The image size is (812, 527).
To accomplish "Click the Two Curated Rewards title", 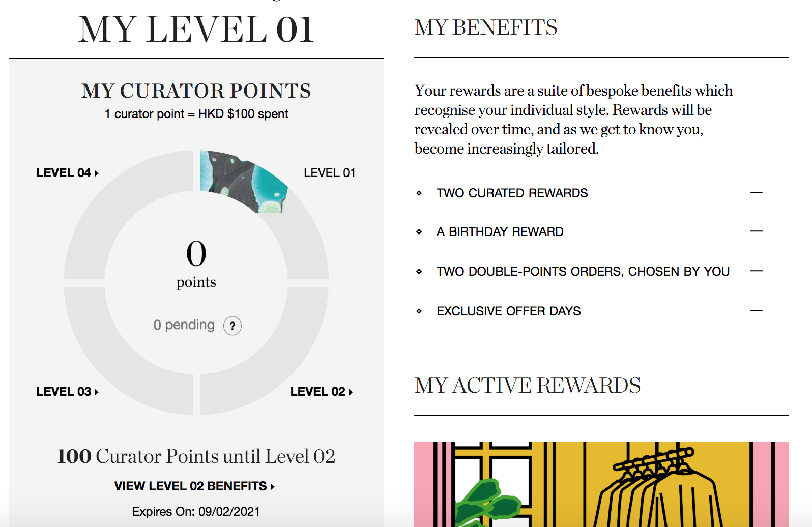I will coord(512,193).
